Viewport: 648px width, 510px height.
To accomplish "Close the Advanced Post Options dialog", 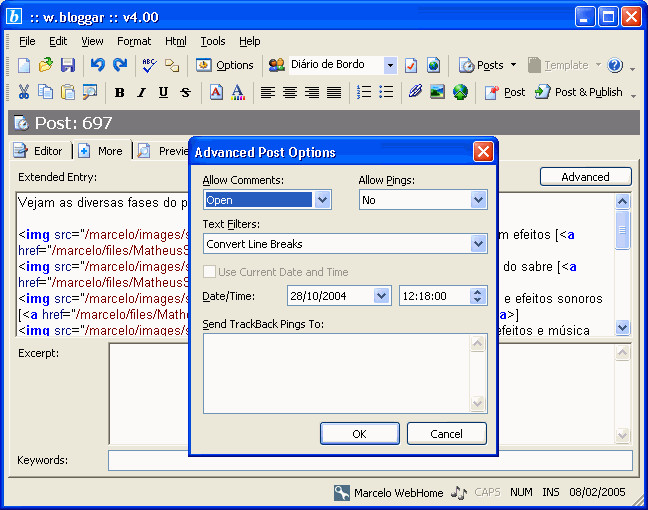I will [x=483, y=152].
